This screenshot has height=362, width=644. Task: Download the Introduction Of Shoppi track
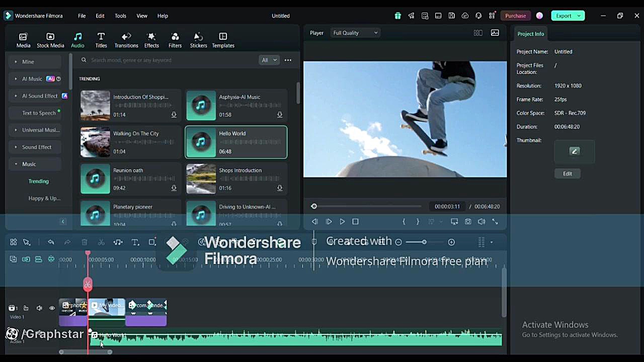[x=174, y=115]
